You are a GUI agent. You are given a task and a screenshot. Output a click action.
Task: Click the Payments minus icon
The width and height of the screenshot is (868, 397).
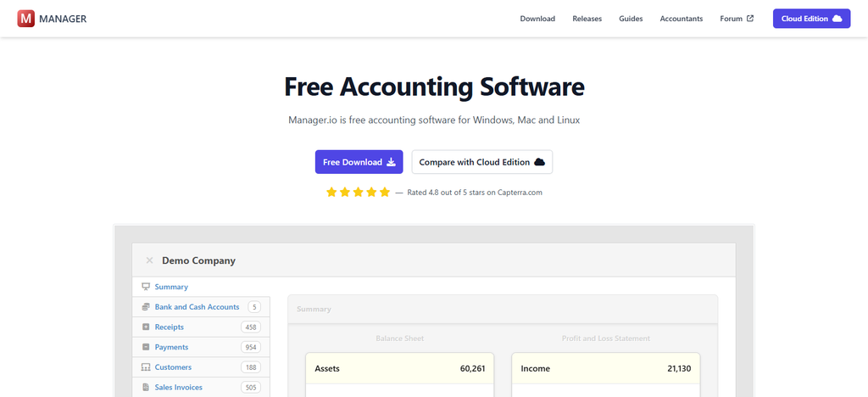coord(146,347)
